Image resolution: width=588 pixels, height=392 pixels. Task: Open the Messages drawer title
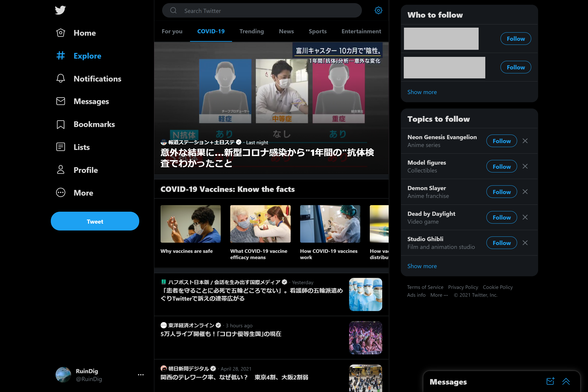[448, 382]
